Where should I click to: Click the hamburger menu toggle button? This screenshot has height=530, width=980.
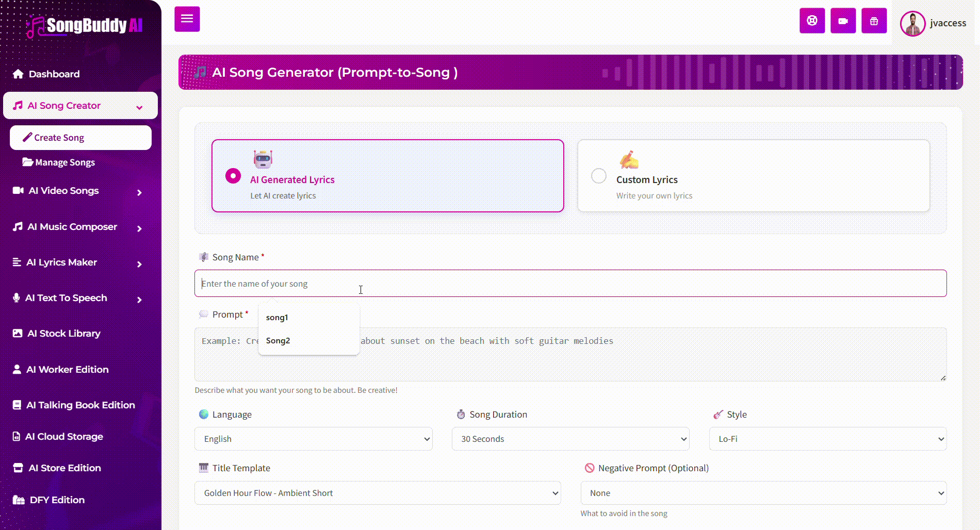coord(187,19)
